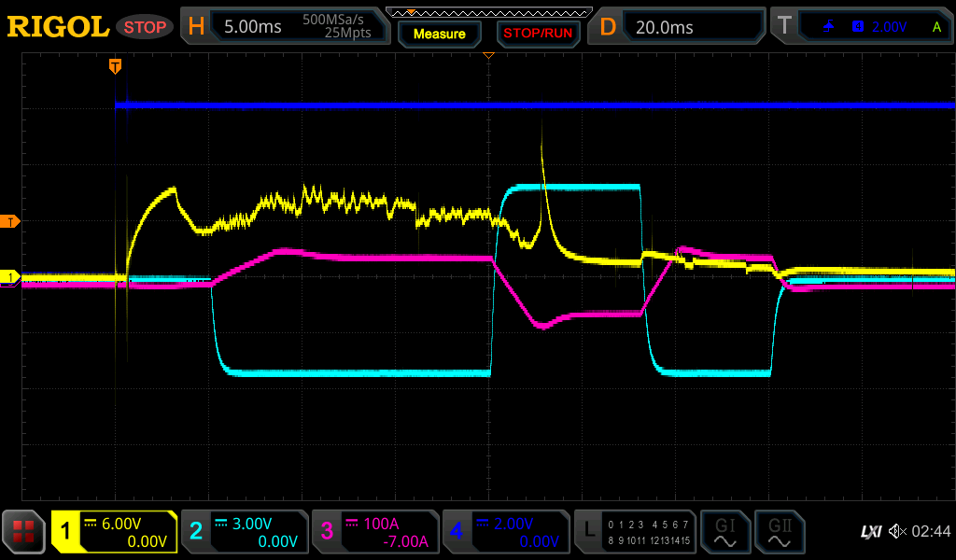Viewport: 956px width, 560px height.
Task: Open the GII signal generator icon
Action: pos(780,532)
